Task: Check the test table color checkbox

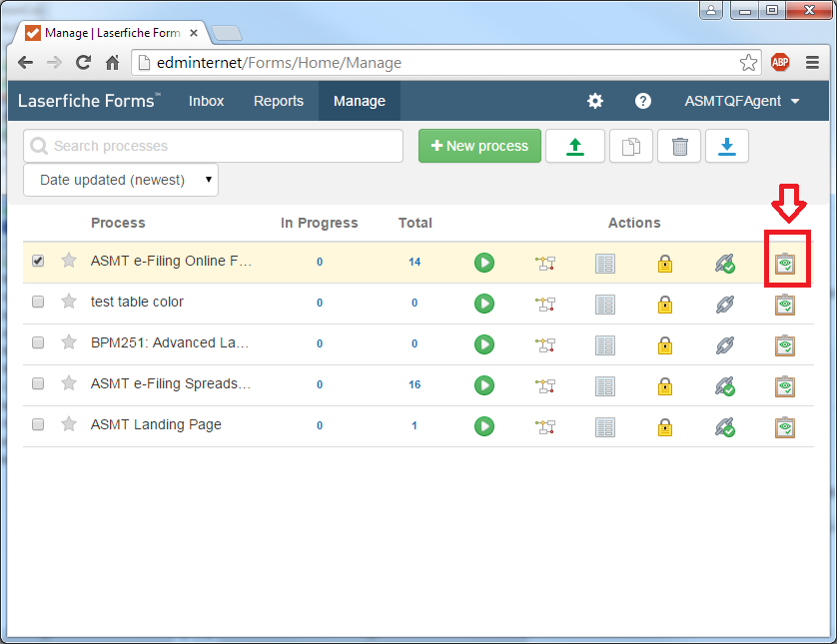Action: coord(38,302)
